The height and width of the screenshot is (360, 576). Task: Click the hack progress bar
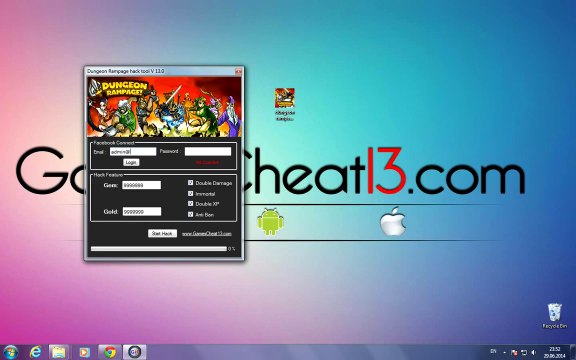coord(159,249)
